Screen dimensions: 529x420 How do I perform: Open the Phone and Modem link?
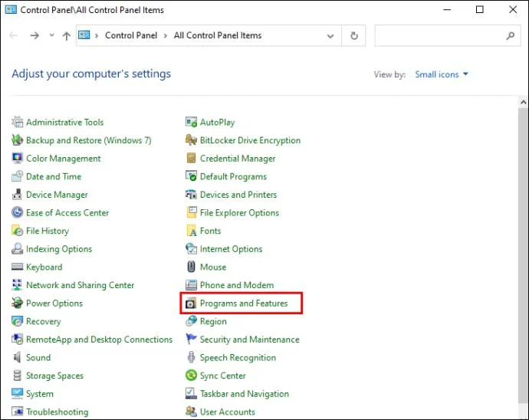[x=237, y=285]
